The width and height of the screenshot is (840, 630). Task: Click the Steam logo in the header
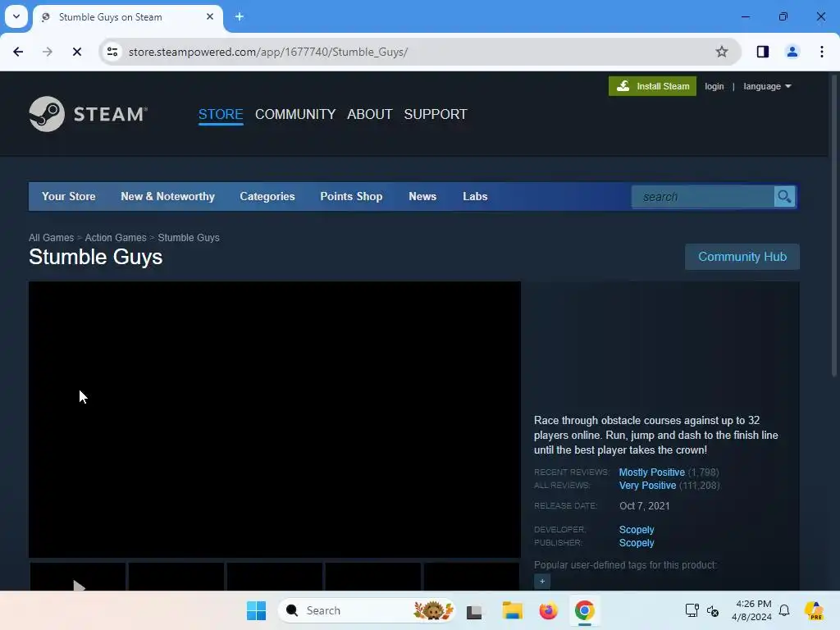point(89,114)
